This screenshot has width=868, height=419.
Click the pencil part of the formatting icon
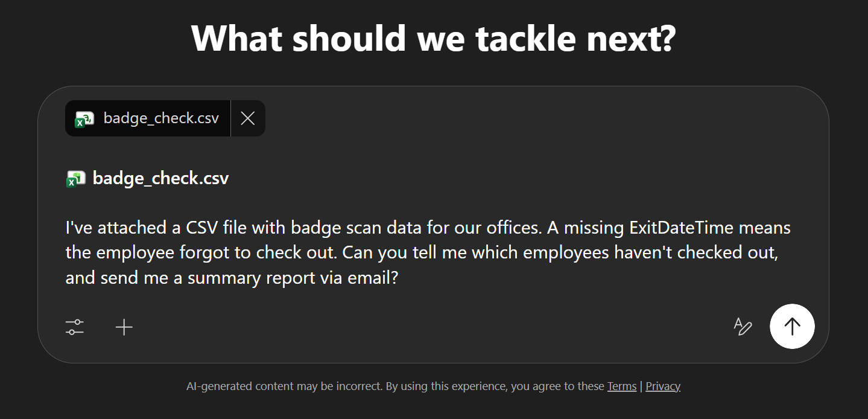click(x=747, y=330)
